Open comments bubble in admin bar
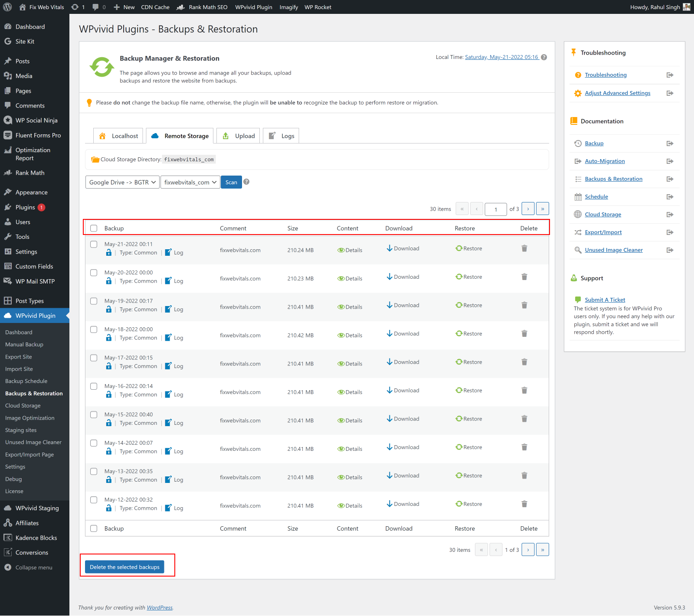Viewport: 694px width, 616px height. 96,7
